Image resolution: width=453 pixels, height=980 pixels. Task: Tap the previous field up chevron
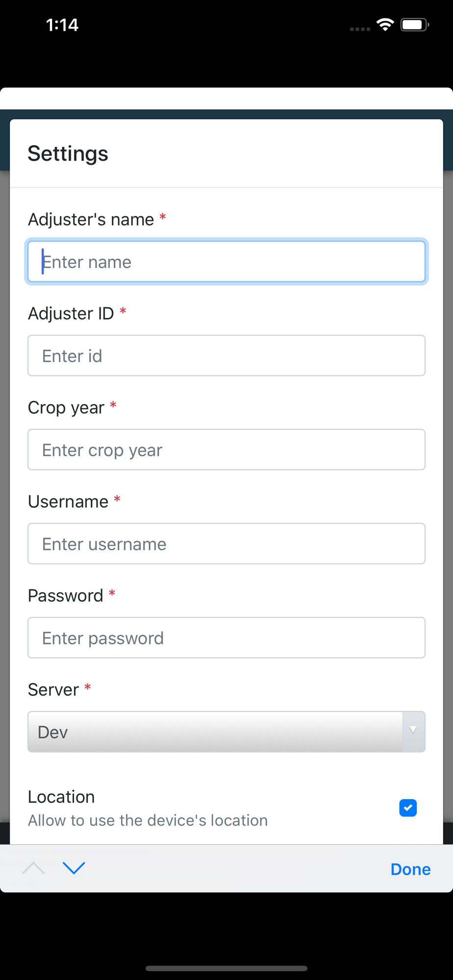pyautogui.click(x=33, y=868)
